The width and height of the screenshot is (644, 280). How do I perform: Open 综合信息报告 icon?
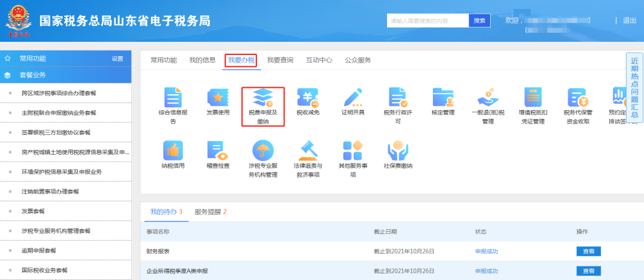[x=173, y=98]
